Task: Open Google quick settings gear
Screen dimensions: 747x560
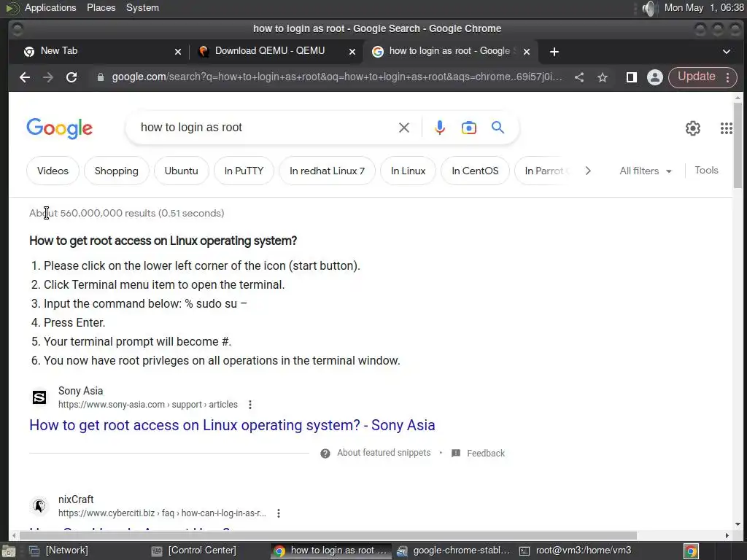Action: [693, 128]
